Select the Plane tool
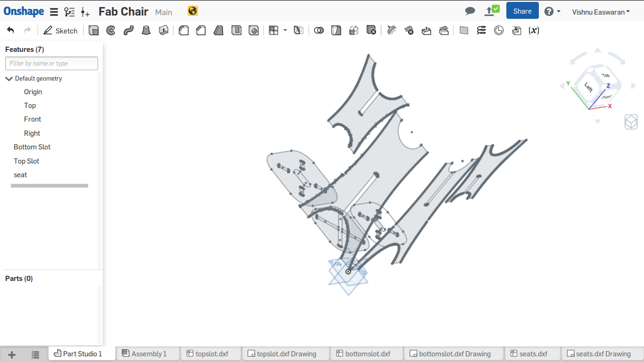 (x=464, y=31)
